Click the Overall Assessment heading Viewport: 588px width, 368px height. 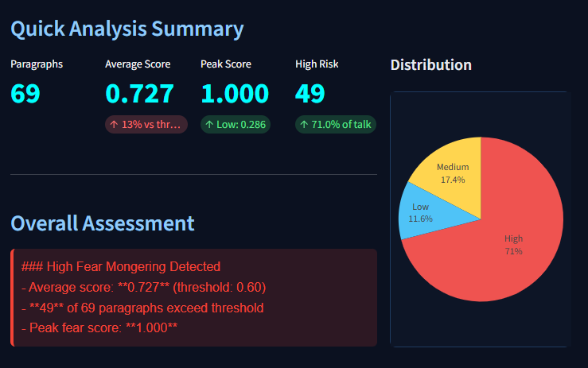click(103, 223)
